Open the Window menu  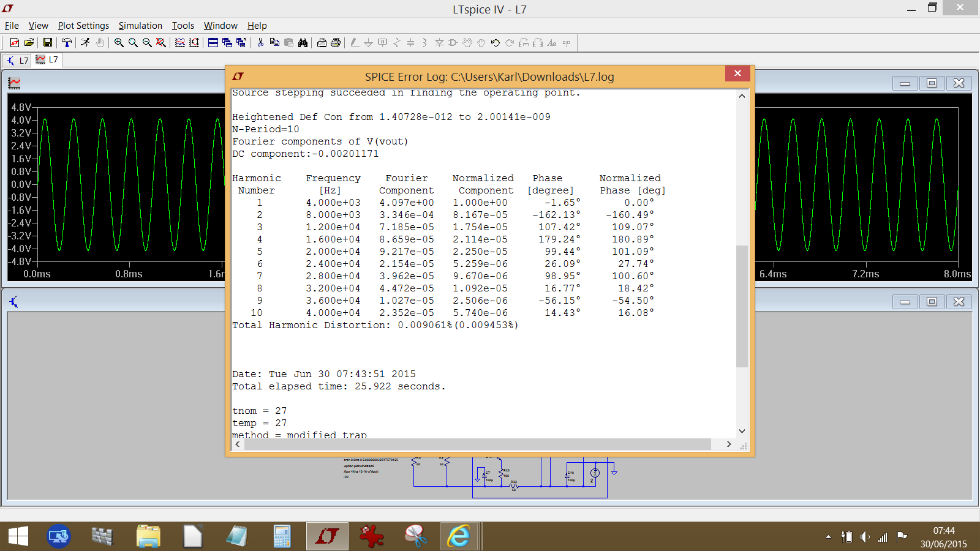click(x=221, y=26)
